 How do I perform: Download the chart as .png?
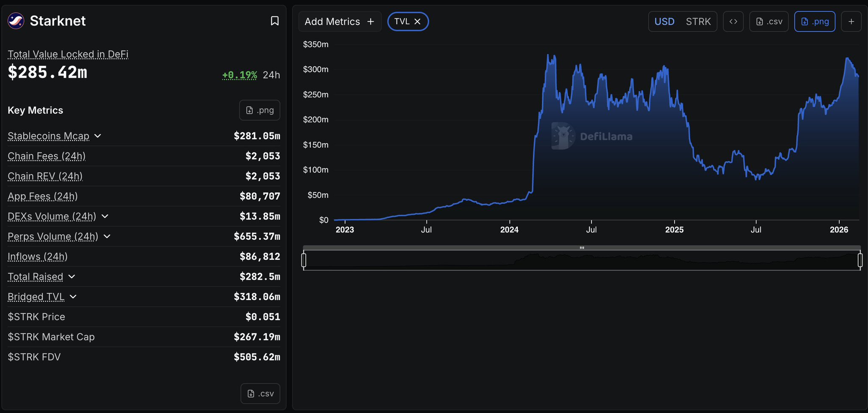pos(815,22)
